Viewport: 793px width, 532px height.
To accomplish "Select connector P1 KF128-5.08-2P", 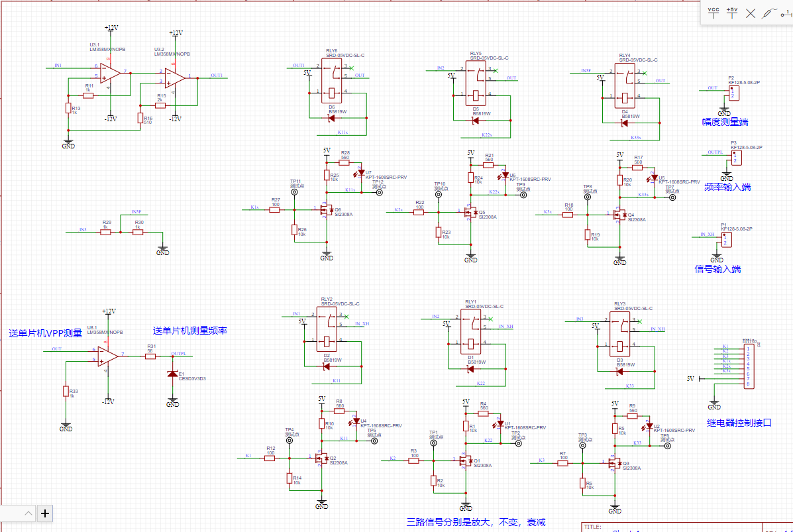I will click(x=726, y=240).
